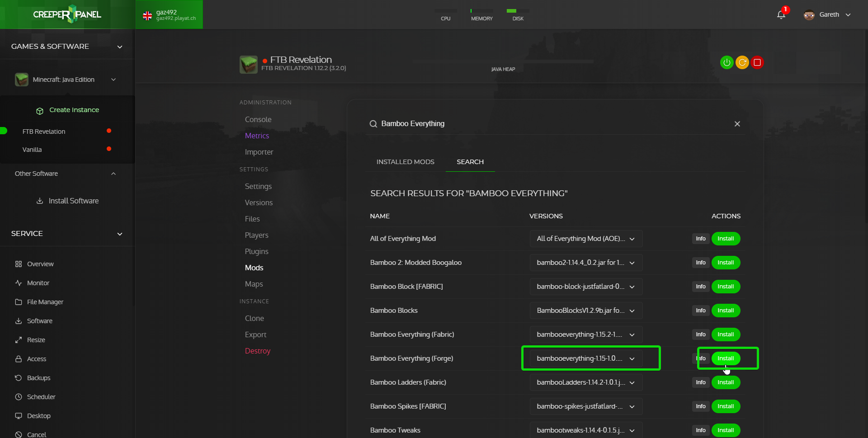Screen dimensions: 868x438
Task: Open version dropdown for Bamboo Ladders (Fabric)
Action: tap(586, 382)
